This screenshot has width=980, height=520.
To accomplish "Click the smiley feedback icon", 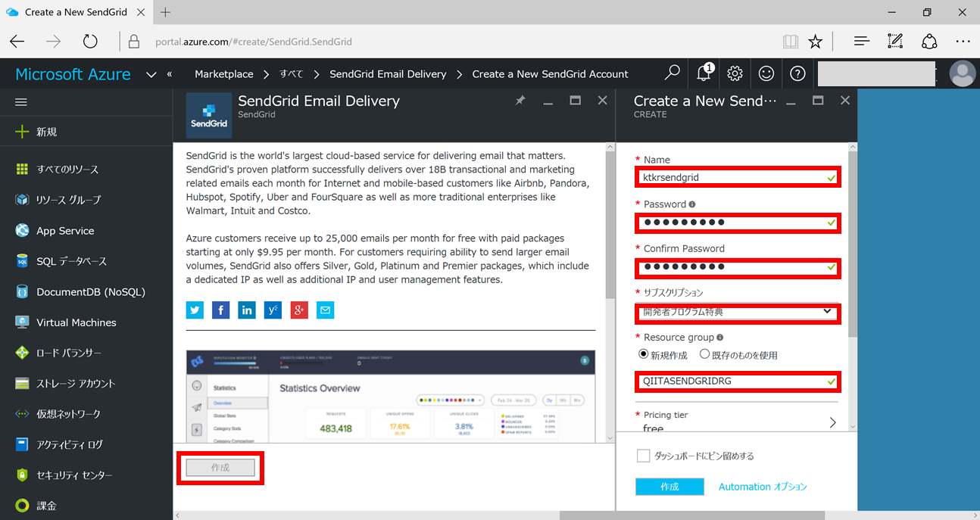I will pos(766,73).
